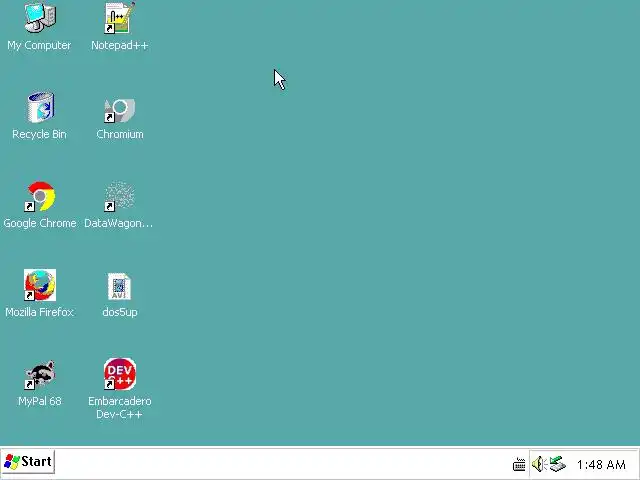Click the "Chromium" label text
The height and width of the screenshot is (480, 640).
click(120, 134)
